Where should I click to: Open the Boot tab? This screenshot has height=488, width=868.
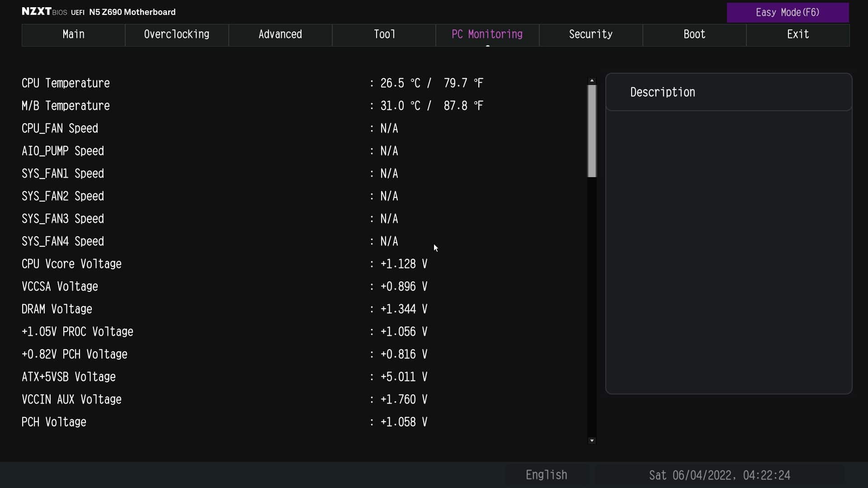click(x=694, y=35)
